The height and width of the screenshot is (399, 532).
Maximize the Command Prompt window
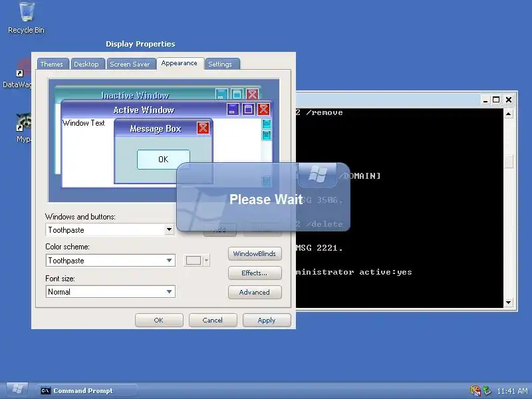pyautogui.click(x=496, y=100)
